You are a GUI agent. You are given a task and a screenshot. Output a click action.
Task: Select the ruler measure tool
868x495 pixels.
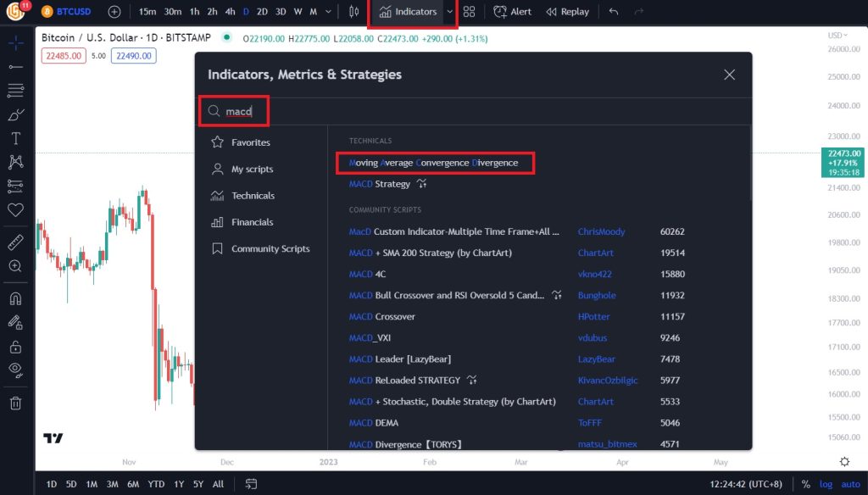pyautogui.click(x=15, y=242)
